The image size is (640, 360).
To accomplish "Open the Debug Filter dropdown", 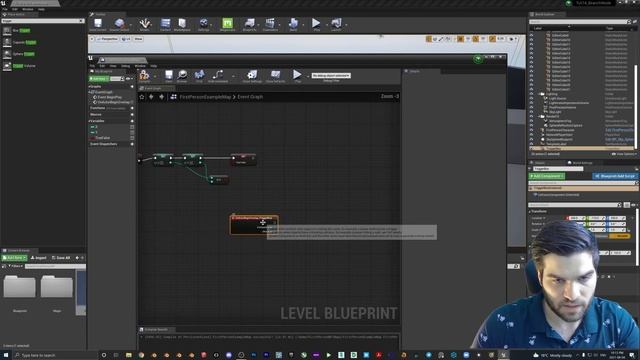I will (331, 76).
